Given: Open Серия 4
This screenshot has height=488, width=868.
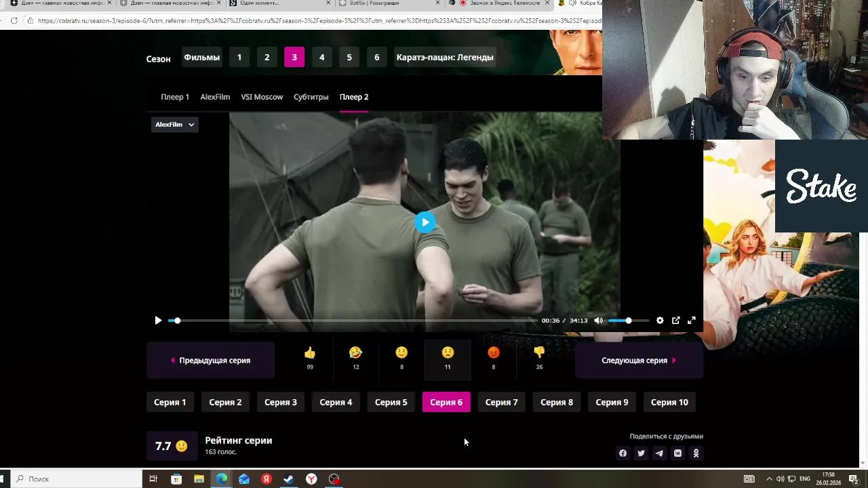Looking at the screenshot, I should pos(336,403).
